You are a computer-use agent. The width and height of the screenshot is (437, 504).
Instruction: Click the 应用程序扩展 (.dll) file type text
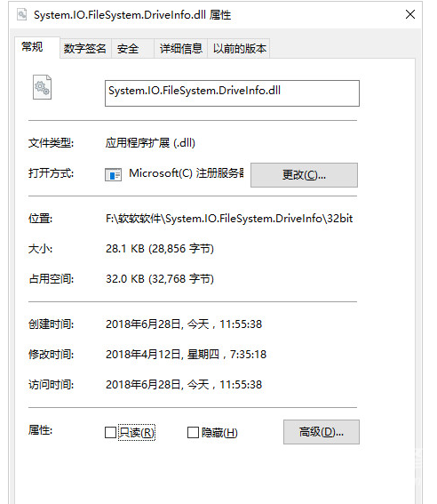click(150, 143)
